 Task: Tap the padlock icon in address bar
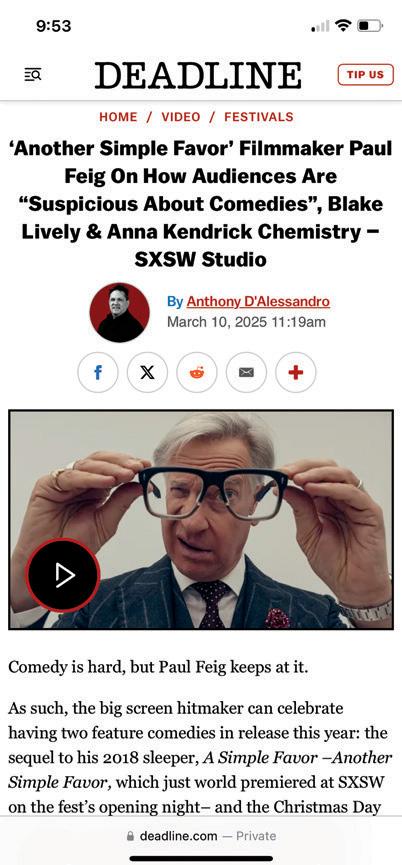[x=130, y=836]
